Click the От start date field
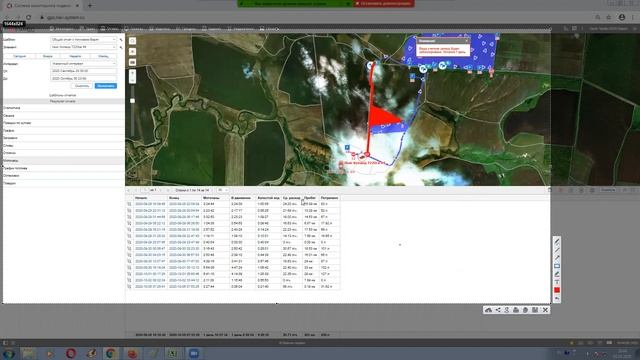640x360 pixels. pyautogui.click(x=83, y=71)
